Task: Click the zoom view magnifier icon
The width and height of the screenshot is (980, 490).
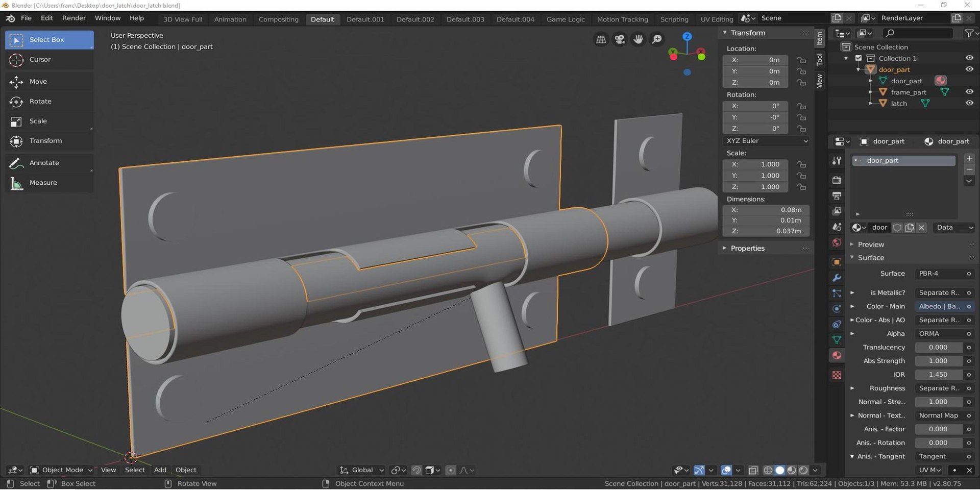Action: point(657,39)
